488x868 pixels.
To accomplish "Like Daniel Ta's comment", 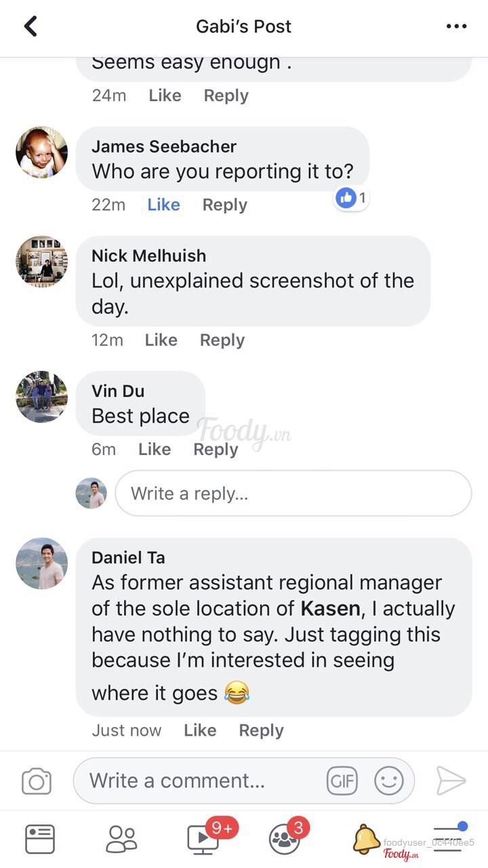I will click(200, 730).
